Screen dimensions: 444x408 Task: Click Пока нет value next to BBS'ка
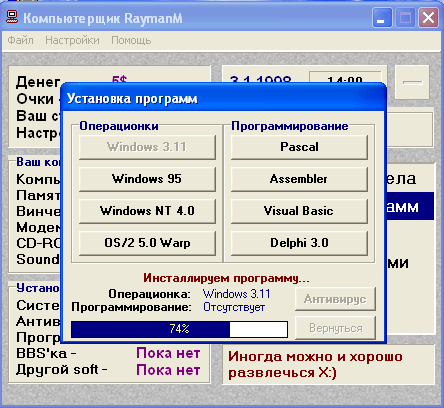point(168,353)
